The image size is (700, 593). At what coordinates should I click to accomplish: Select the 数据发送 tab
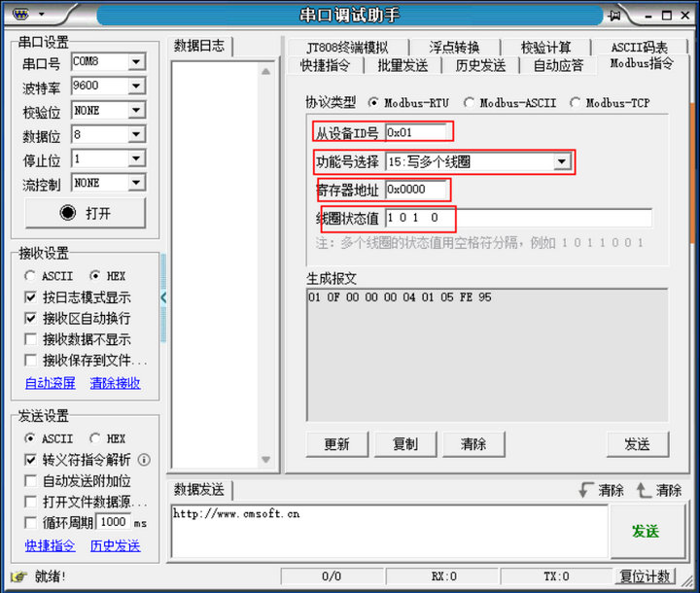pos(199,490)
